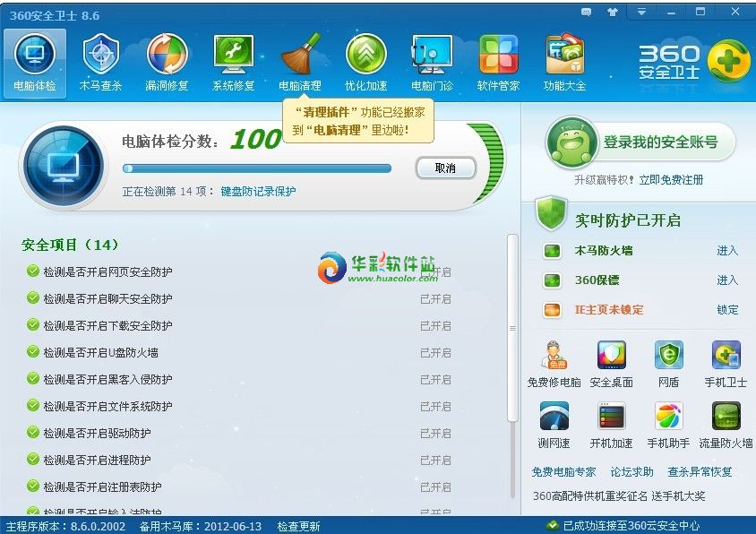Select 检测是否开启驱动防护 row
Image resolution: width=756 pixels, height=534 pixels.
point(238,433)
